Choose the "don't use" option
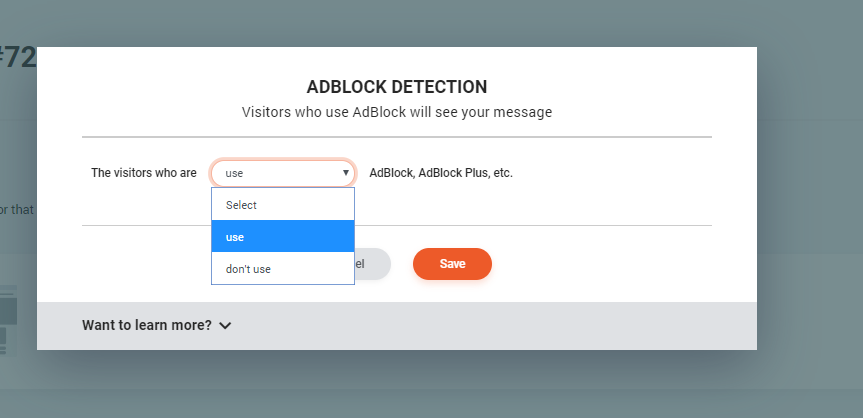 point(283,269)
